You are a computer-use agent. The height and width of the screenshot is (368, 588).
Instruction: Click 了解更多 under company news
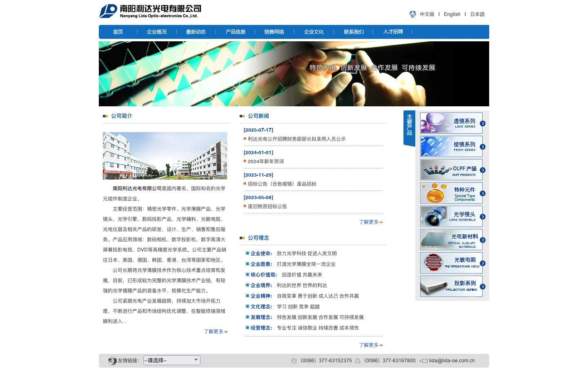click(371, 222)
